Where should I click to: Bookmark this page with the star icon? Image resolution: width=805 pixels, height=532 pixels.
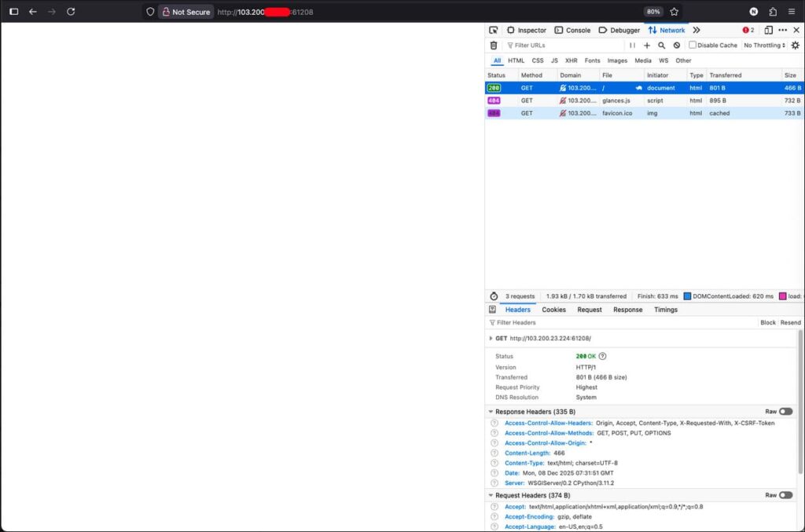point(674,12)
